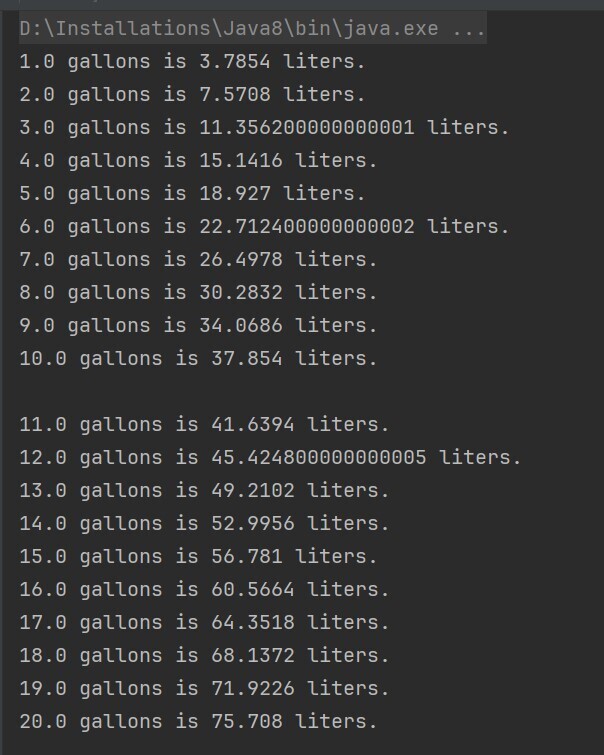604x755 pixels.
Task: Select the '2.0 gallons is 7.5708 liters' line
Action: tap(192, 95)
